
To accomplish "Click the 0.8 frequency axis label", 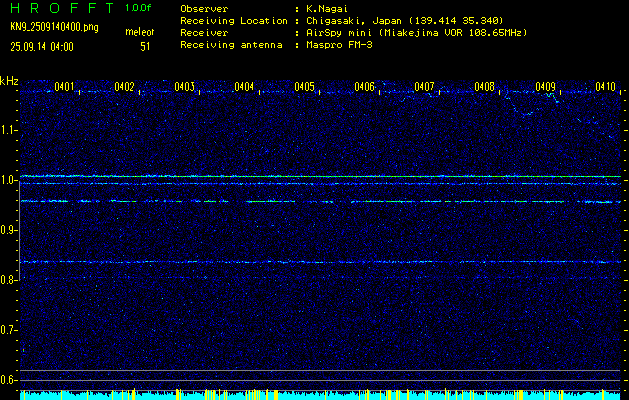I will [x=9, y=280].
